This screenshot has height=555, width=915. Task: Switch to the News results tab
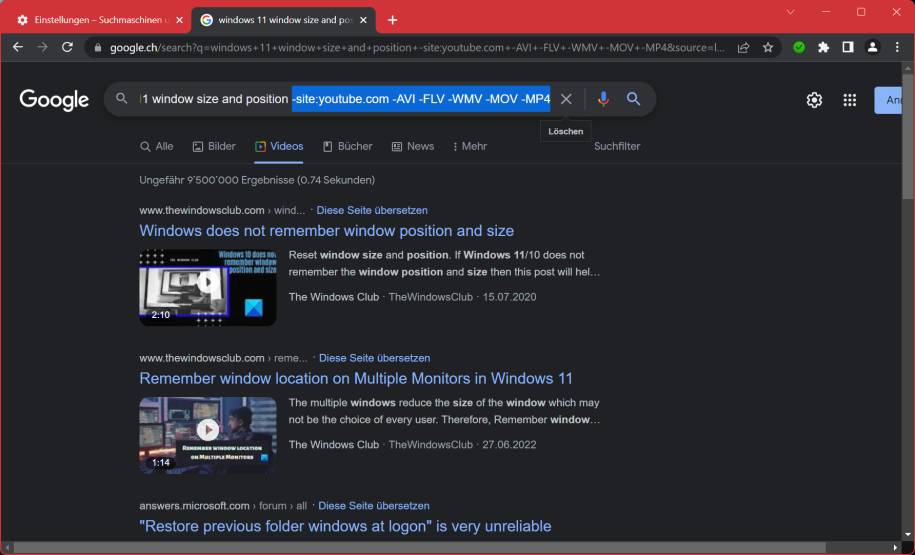(x=413, y=146)
